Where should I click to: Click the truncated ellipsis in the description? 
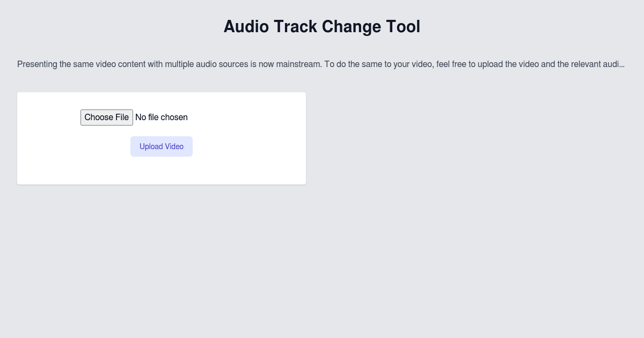point(623,64)
